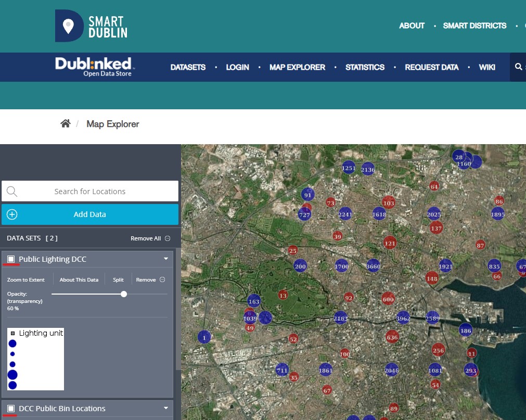Click the Smart Dublin logo

pos(92,26)
